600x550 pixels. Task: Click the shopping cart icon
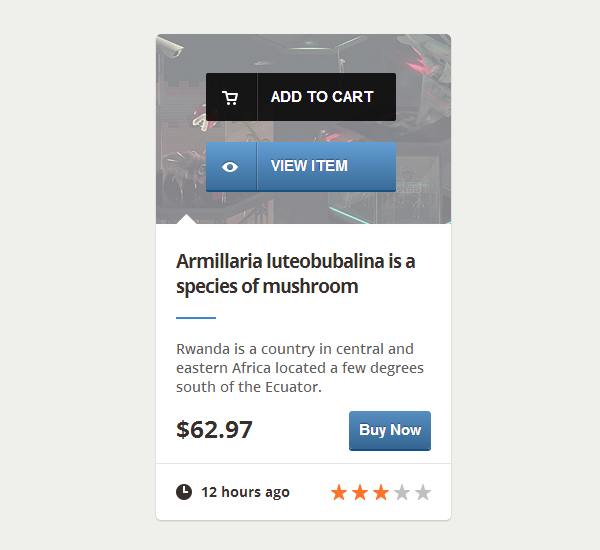[230, 98]
